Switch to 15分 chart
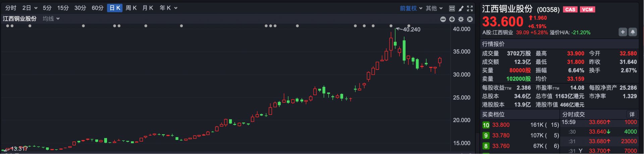This screenshot has height=154, width=644. (63, 8)
